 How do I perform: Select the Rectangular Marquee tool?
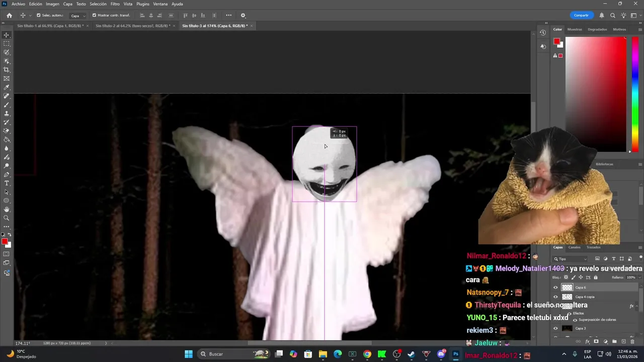pyautogui.click(x=7, y=44)
